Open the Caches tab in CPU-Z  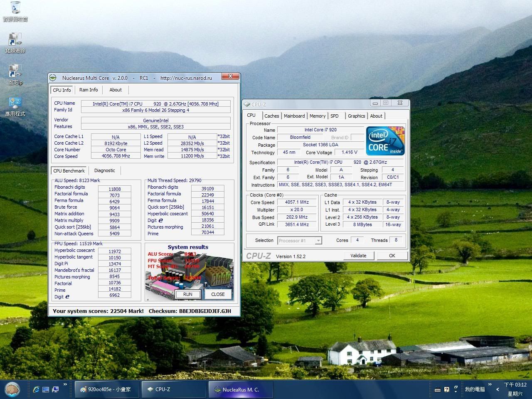272,116
